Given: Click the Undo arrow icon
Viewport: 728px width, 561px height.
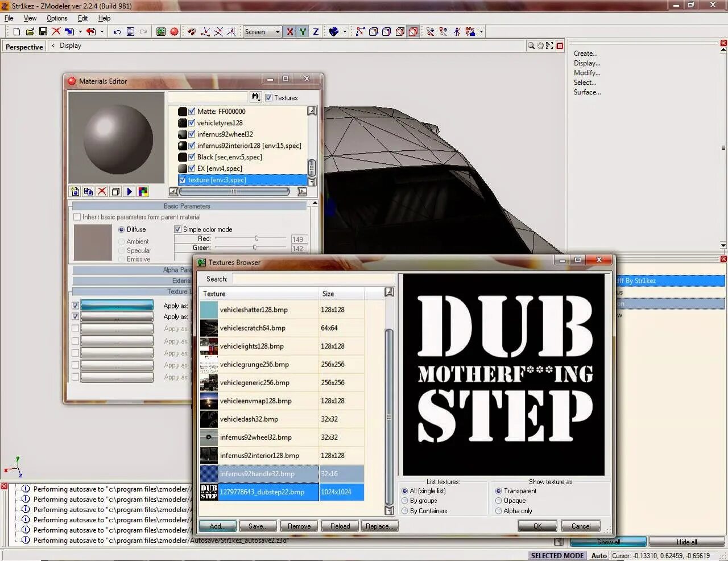Looking at the screenshot, I should click(x=117, y=32).
